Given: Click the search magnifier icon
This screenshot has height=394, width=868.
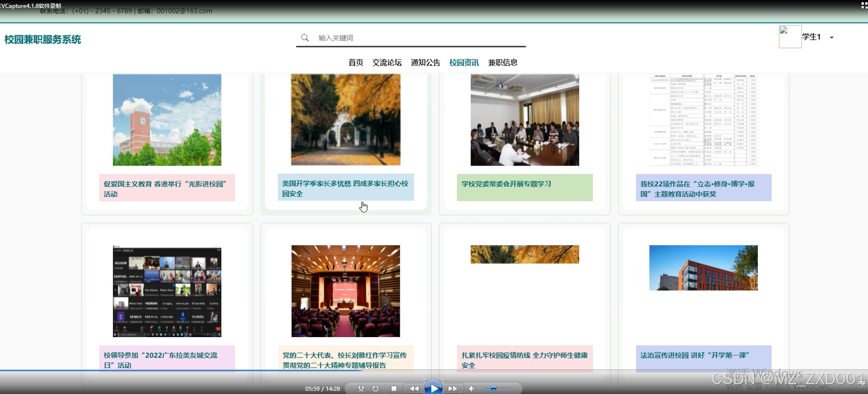Looking at the screenshot, I should (x=304, y=37).
